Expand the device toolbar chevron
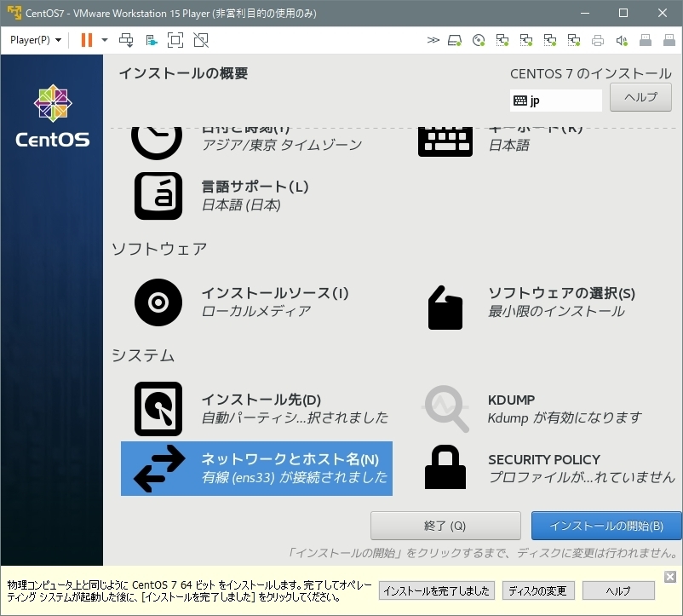The height and width of the screenshot is (616, 683). 433,40
